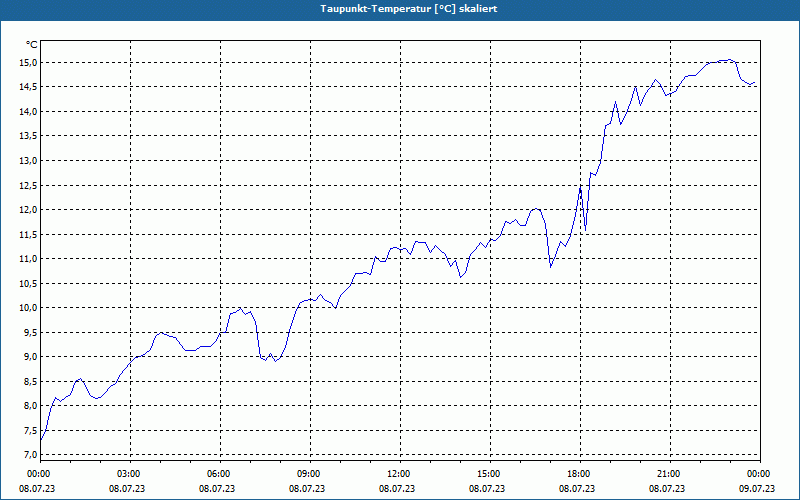Viewport: 800px width, 500px height.
Task: Click the 9,0 y-axis value
Action: tap(31, 357)
